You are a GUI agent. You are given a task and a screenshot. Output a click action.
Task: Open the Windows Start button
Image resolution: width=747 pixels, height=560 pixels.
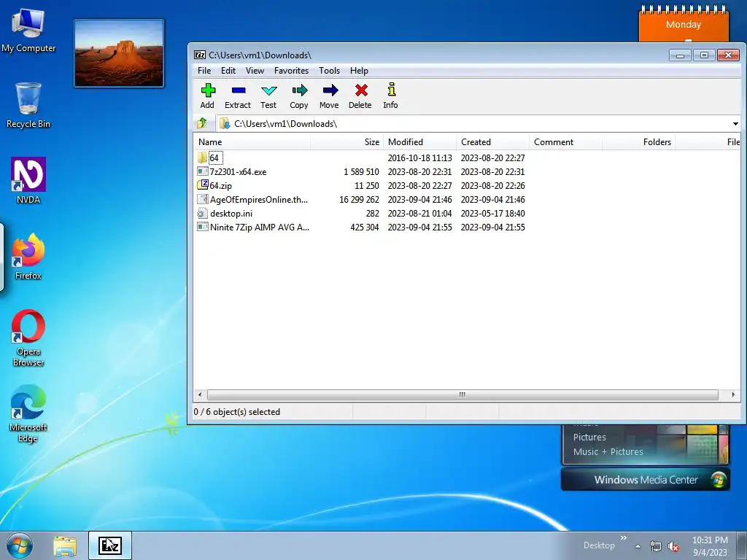pos(20,545)
